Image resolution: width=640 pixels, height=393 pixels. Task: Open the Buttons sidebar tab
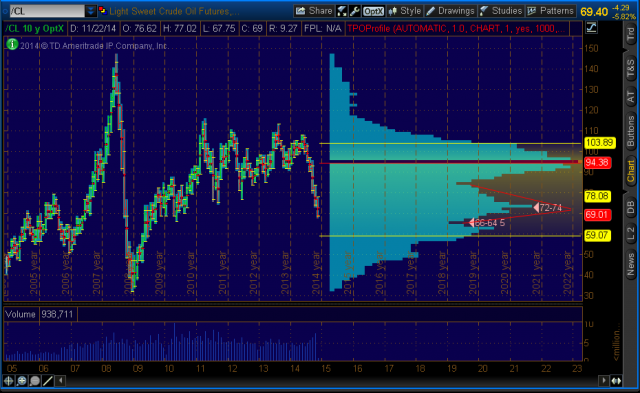(631, 131)
